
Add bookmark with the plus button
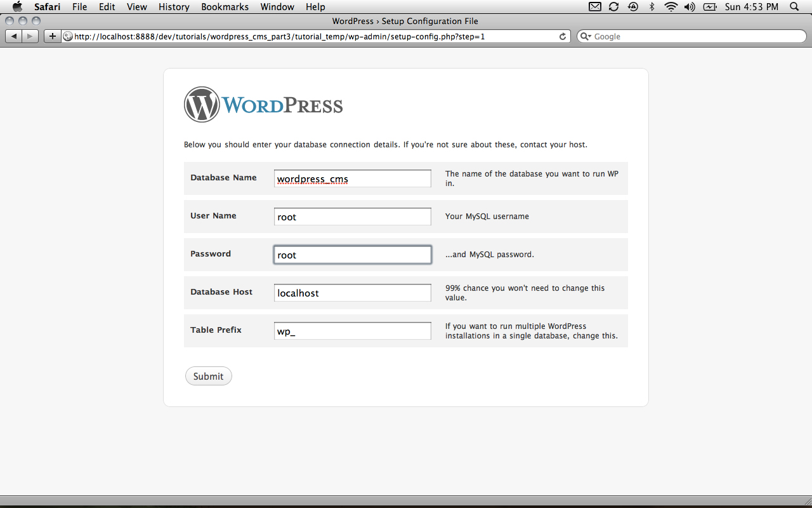coord(52,36)
